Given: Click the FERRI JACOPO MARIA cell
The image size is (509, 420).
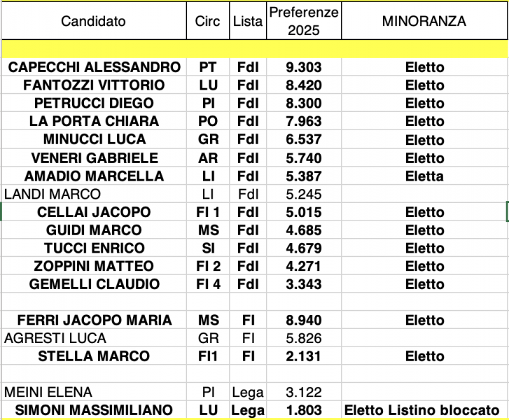Looking at the screenshot, I should pos(94,320).
